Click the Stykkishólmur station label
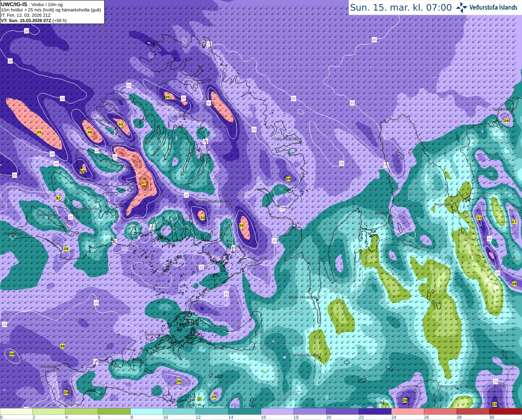Viewport: 522px width, 420px height. pyautogui.click(x=156, y=334)
